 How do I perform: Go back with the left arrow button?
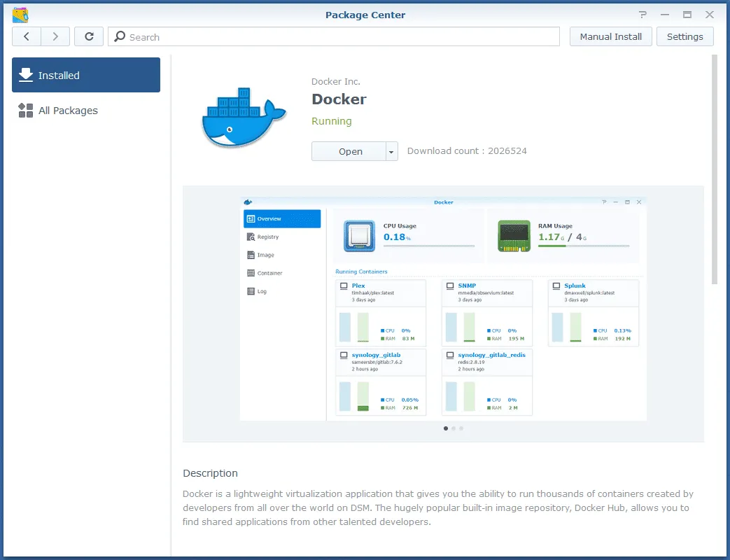(x=27, y=37)
